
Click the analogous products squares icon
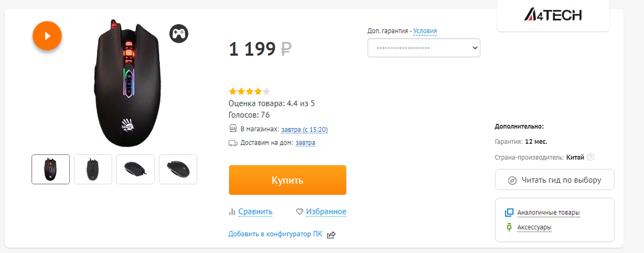(509, 213)
